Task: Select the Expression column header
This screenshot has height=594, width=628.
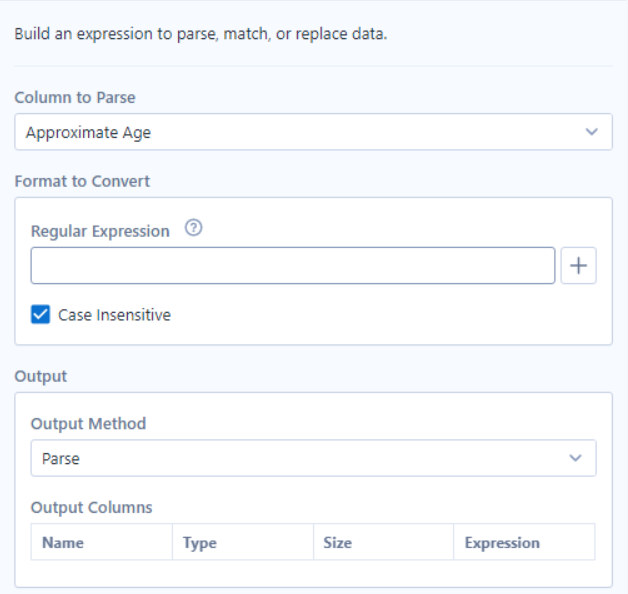Action: [x=524, y=542]
